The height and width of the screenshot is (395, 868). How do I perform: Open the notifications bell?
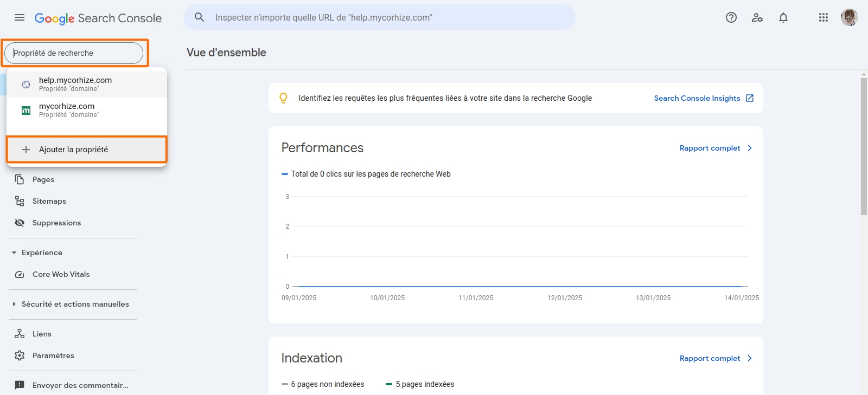click(783, 17)
